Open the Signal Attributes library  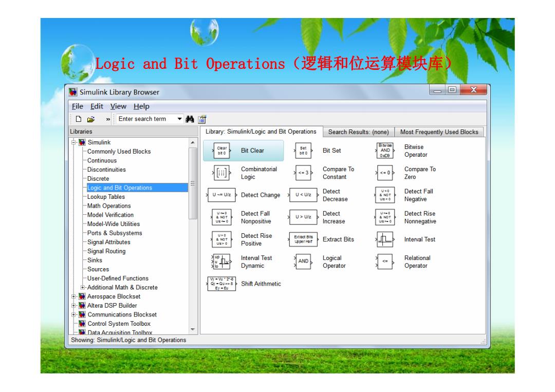coord(108,242)
